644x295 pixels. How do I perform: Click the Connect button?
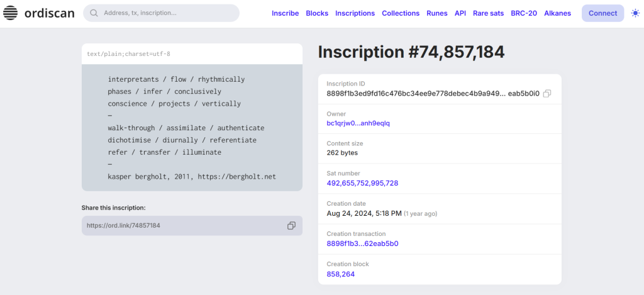click(602, 13)
